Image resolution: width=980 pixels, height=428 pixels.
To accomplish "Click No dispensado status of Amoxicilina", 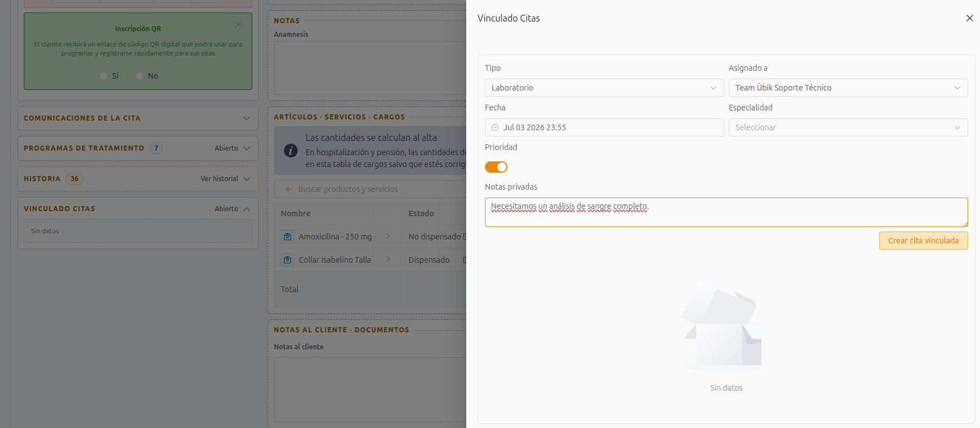I will [x=435, y=237].
